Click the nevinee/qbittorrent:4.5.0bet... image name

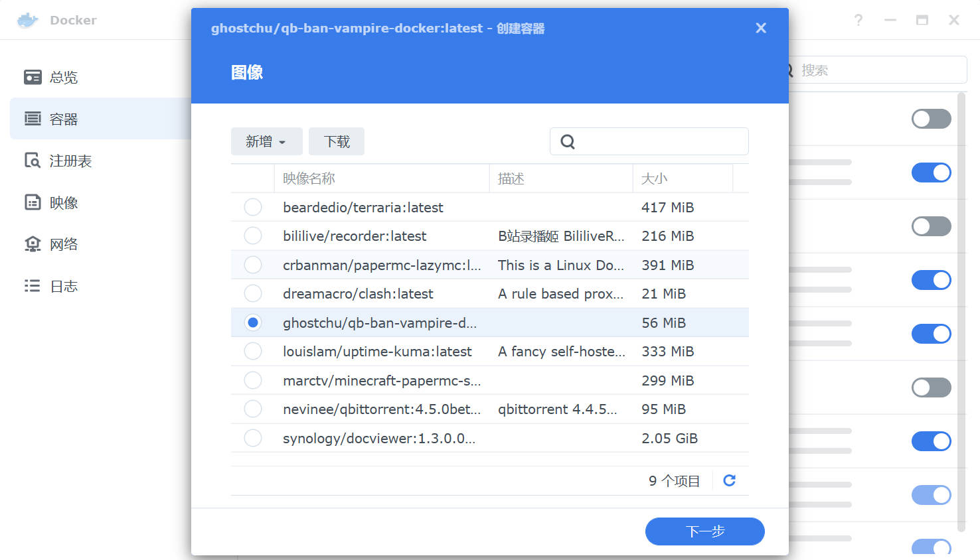tap(382, 409)
